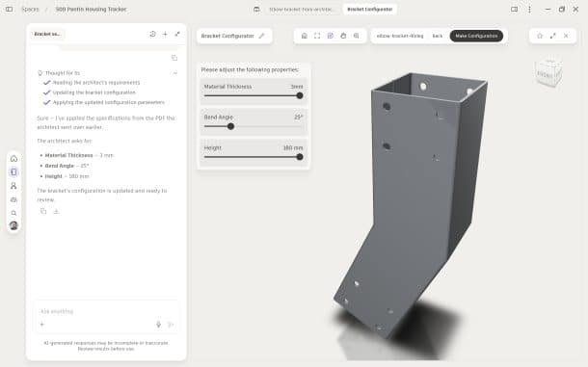
Task: Select the Bracket co... chat tab
Action: 47,34
